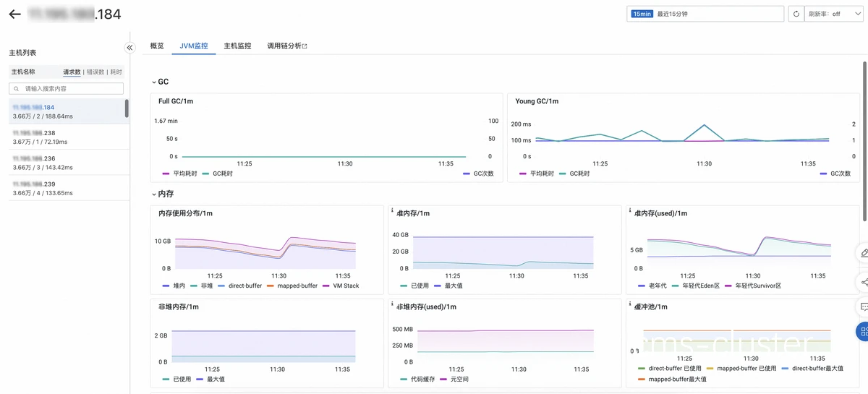This screenshot has height=394, width=868.
Task: Click the 内存使用分布/1m chart title
Action: 185,213
